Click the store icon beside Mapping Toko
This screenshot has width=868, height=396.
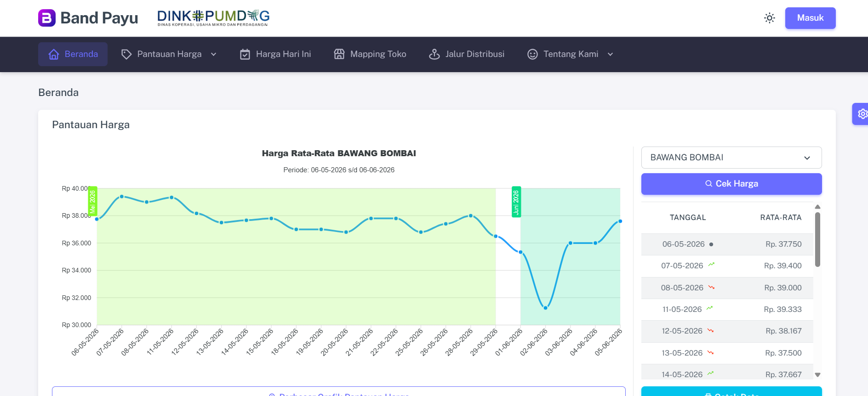(339, 54)
